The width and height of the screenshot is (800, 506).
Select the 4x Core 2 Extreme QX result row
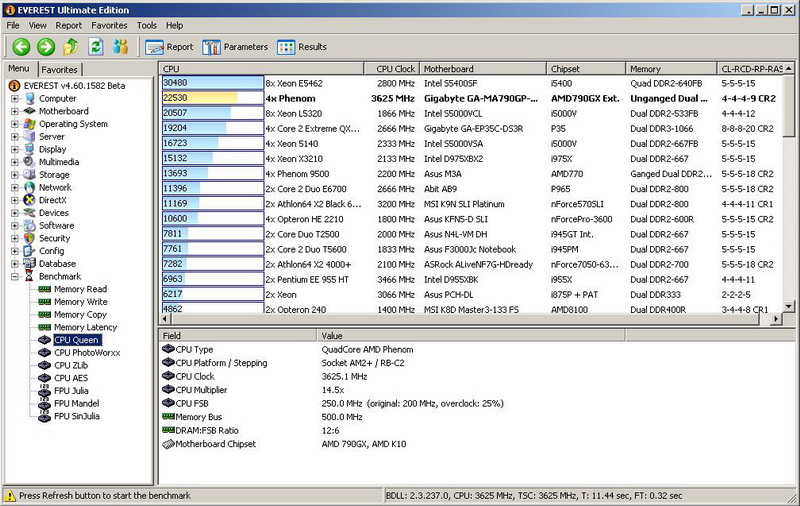(471, 129)
